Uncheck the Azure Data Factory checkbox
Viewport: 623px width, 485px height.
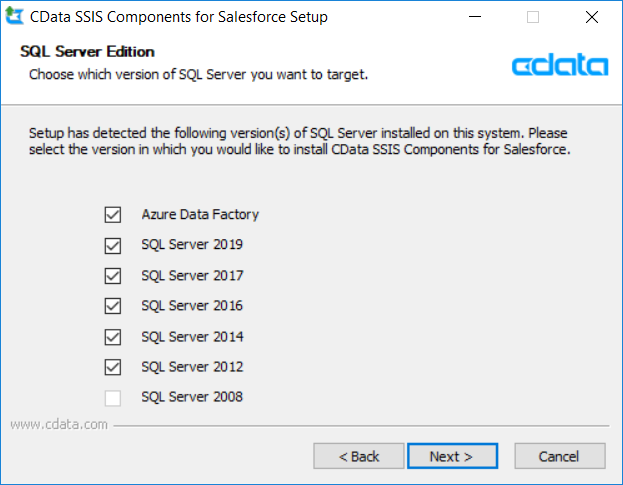pos(113,214)
